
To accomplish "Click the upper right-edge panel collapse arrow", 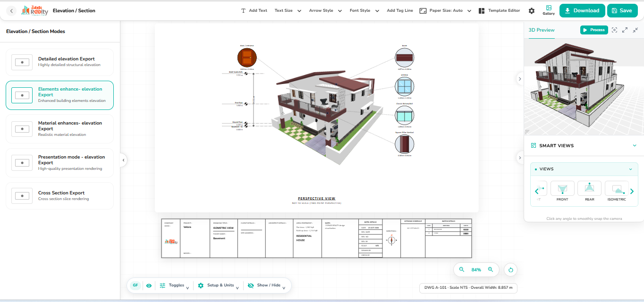I will pos(520,79).
